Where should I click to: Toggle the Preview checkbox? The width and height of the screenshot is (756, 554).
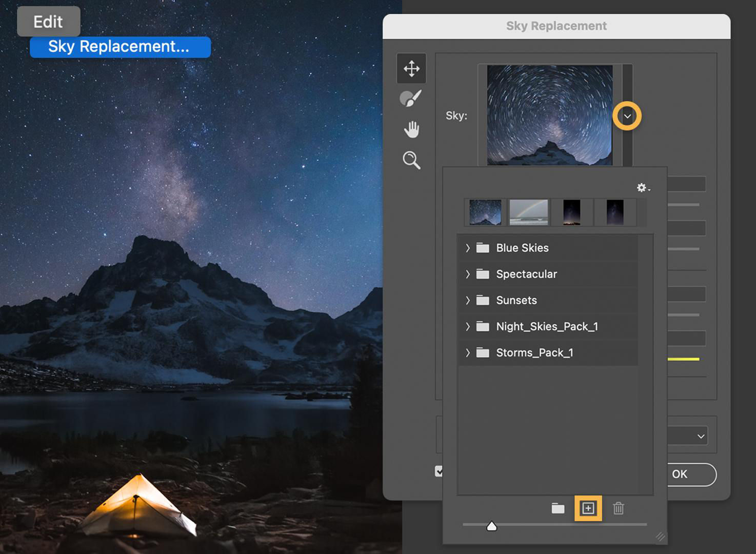tap(439, 471)
